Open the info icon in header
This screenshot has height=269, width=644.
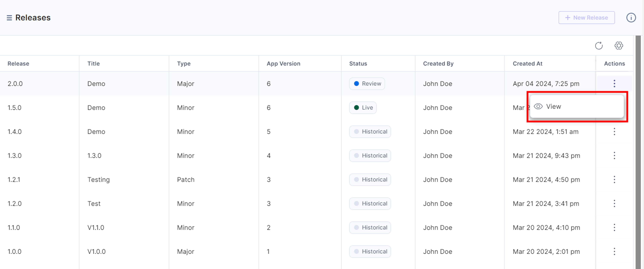(x=631, y=17)
